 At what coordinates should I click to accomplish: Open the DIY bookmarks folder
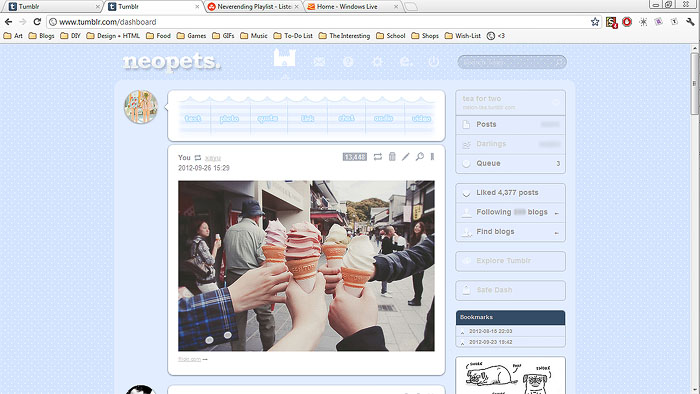pos(70,36)
